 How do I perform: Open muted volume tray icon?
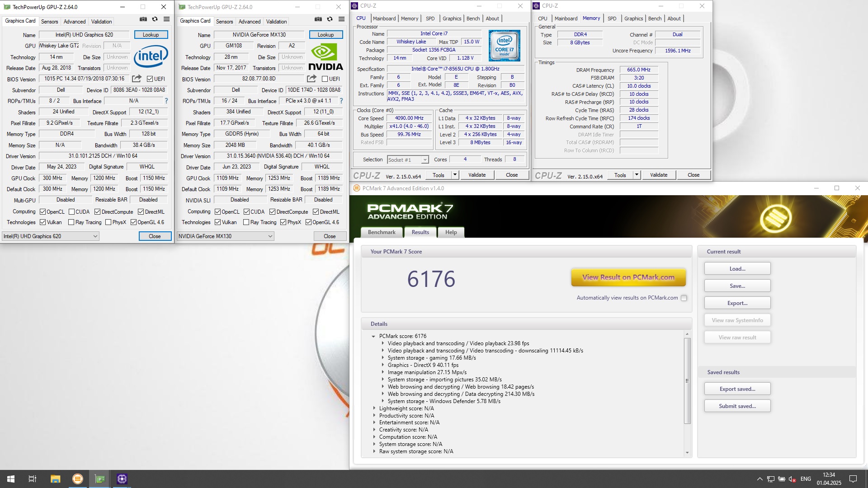[792, 479]
